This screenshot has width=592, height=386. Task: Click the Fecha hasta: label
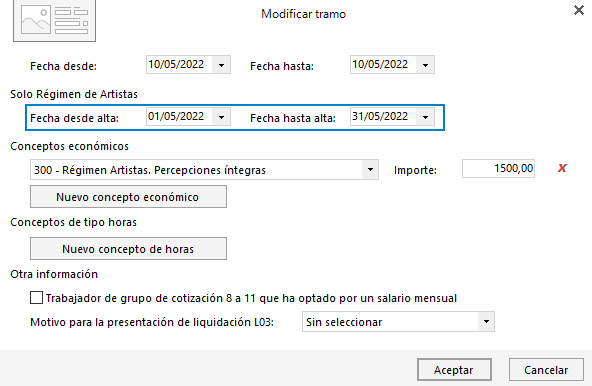[282, 66]
